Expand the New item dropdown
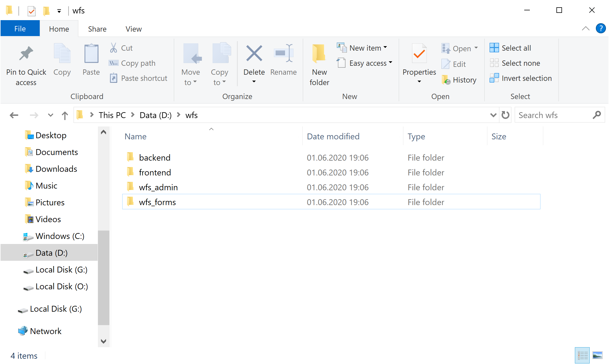This screenshot has width=609, height=364. pyautogui.click(x=385, y=48)
